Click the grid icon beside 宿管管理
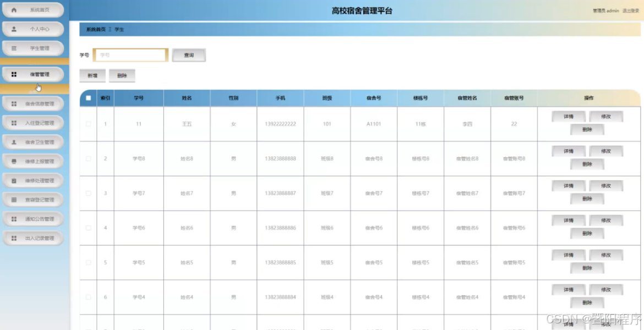The height and width of the screenshot is (330, 644). (14, 74)
